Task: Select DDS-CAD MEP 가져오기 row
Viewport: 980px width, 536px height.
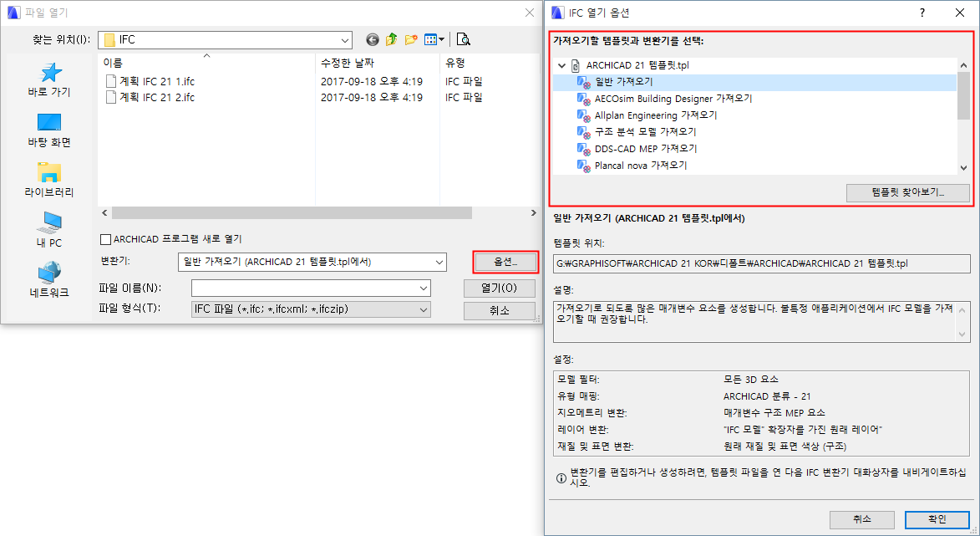Action: click(x=754, y=149)
